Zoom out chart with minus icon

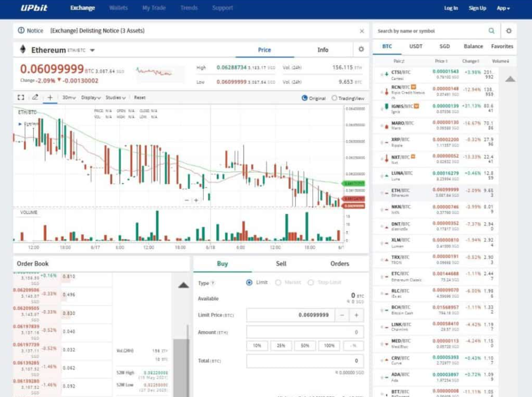pyautogui.click(x=187, y=200)
